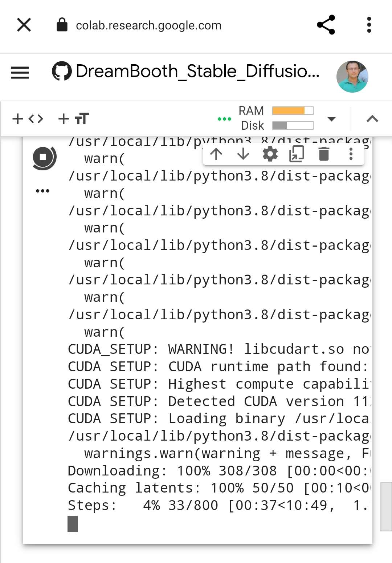Delete the cell with trash icon
The height and width of the screenshot is (563, 392).
click(x=324, y=154)
